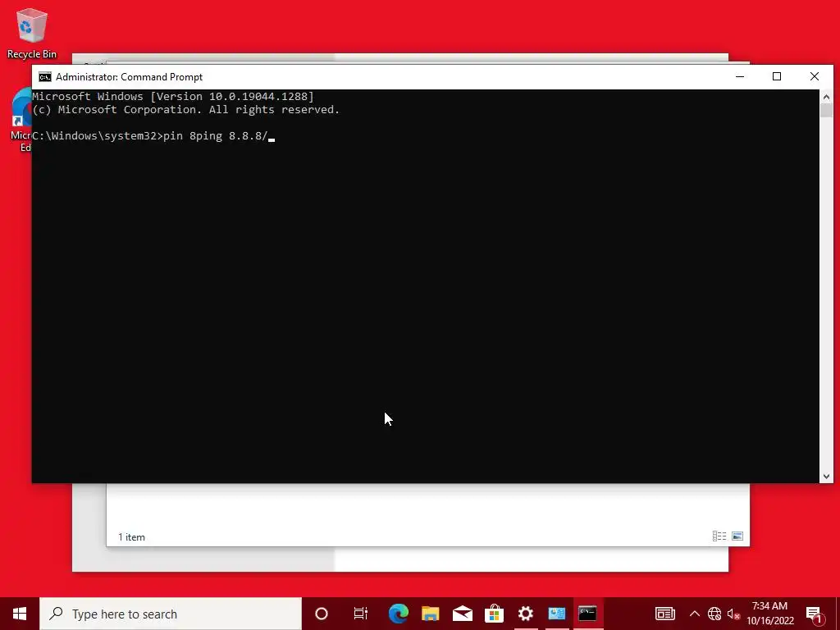Click the Microsoft Corporation copyright line

pos(186,110)
